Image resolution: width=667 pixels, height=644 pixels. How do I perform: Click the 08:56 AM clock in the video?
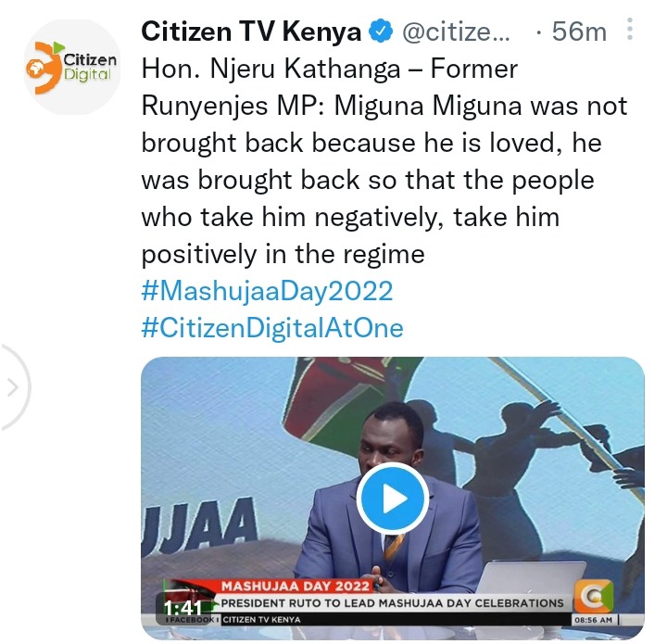[594, 620]
